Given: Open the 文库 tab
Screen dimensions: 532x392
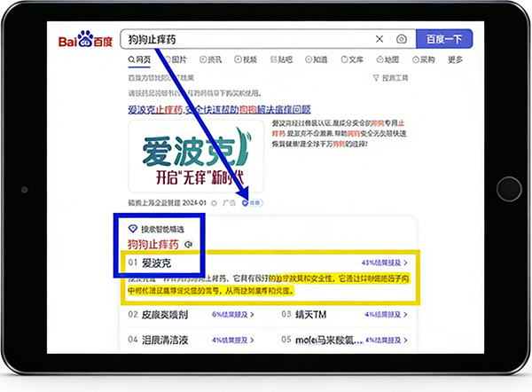Looking at the screenshot, I should (x=351, y=61).
